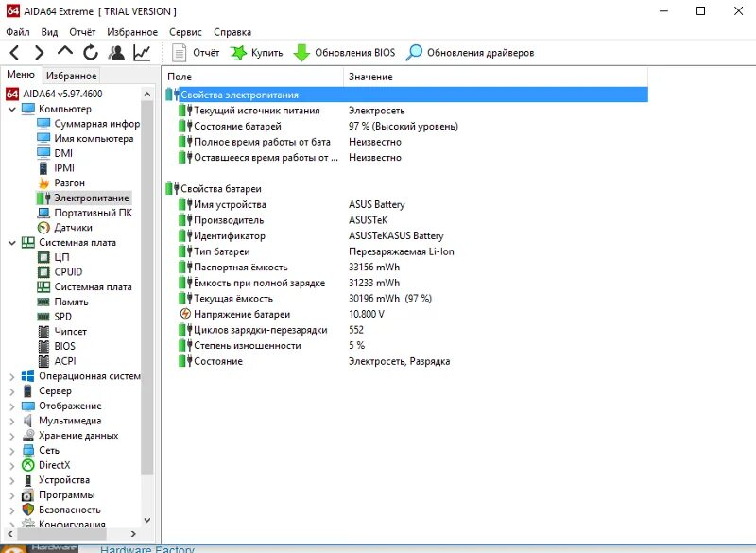This screenshot has height=553, width=756.
Task: Select the BIOS tree item
Action: [x=57, y=346]
